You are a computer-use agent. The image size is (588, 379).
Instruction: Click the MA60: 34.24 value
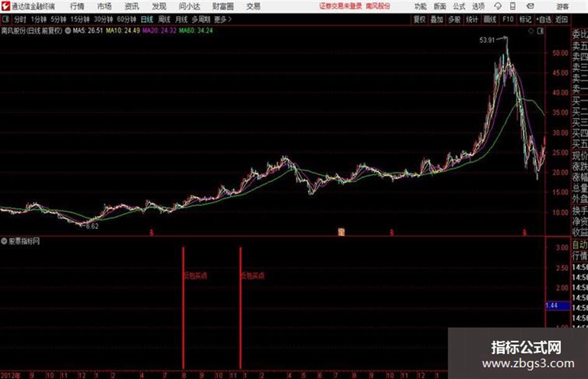[196, 30]
